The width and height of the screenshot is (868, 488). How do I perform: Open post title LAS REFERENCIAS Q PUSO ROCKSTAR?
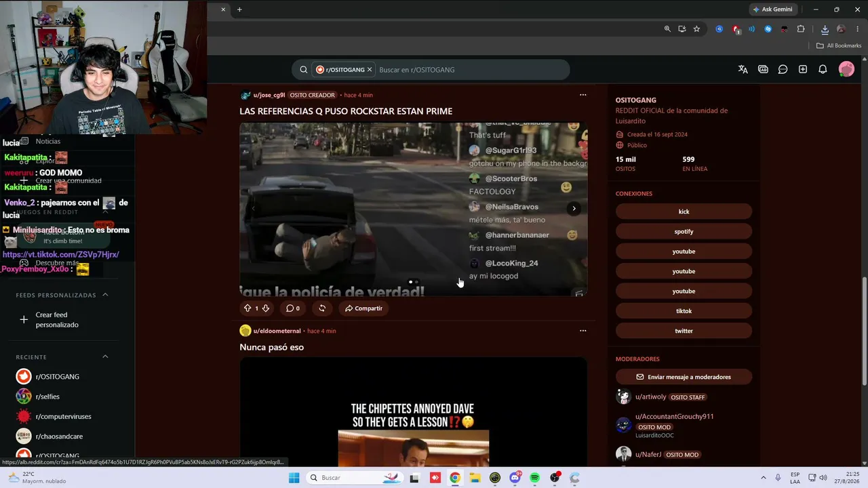click(346, 111)
